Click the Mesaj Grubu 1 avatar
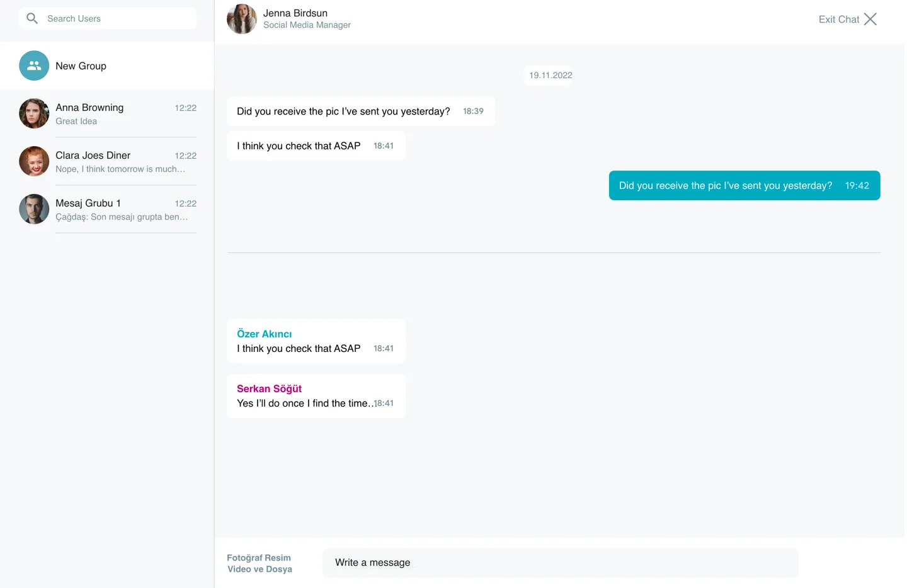Screen dimensions: 907x588 click(34, 209)
